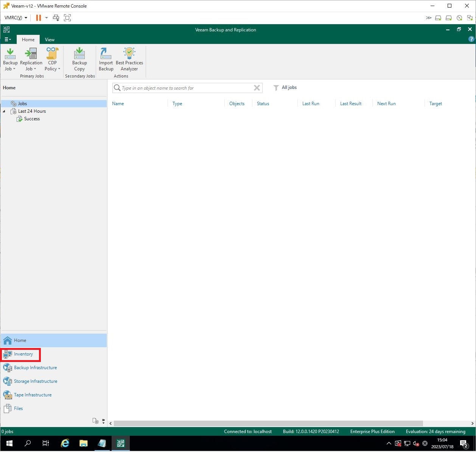Sort by Status column header

(x=263, y=103)
